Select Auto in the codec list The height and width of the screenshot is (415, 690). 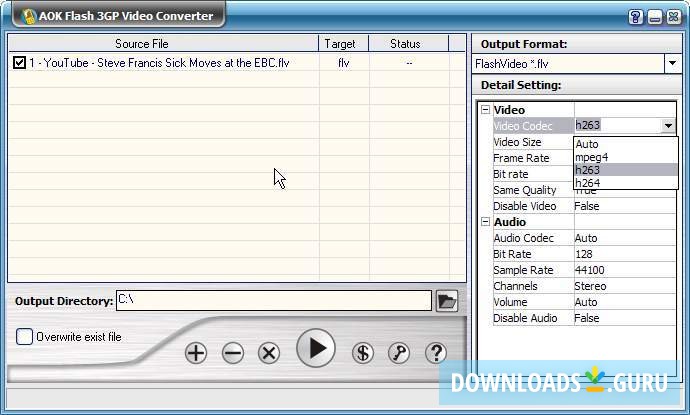pos(625,144)
